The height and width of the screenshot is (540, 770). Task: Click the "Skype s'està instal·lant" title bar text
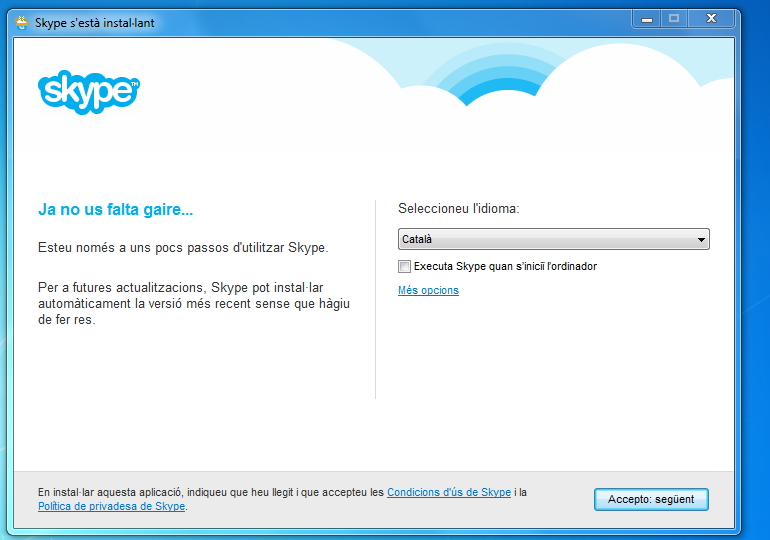(x=95, y=22)
